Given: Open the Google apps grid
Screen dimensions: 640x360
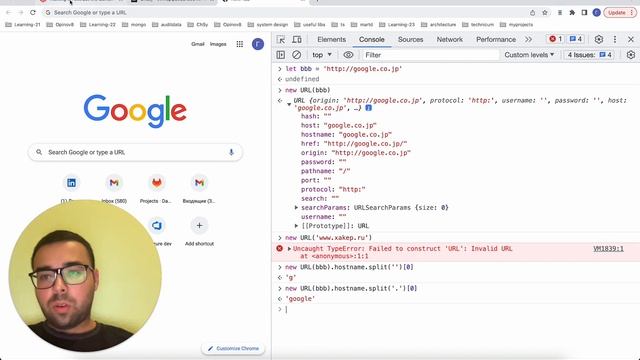Looking at the screenshot, I should (x=240, y=44).
